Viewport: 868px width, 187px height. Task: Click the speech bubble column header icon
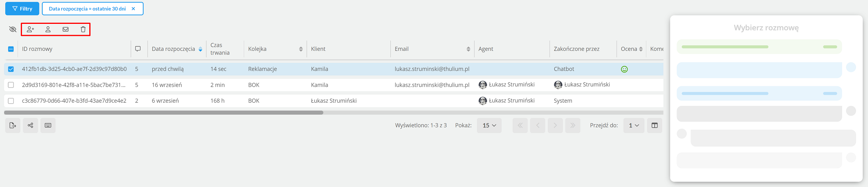138,49
